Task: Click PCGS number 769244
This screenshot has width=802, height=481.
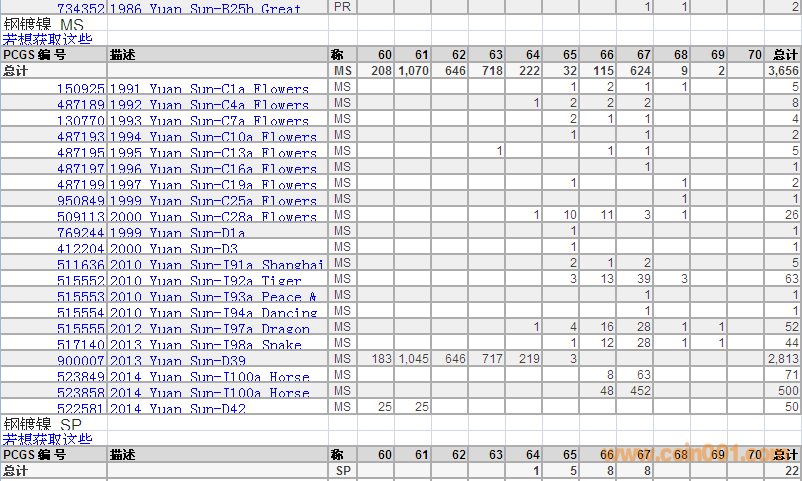Action: (x=80, y=233)
